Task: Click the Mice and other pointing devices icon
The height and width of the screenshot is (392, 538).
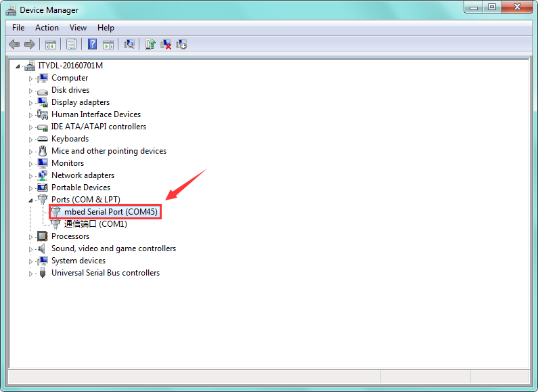Action: coord(43,151)
